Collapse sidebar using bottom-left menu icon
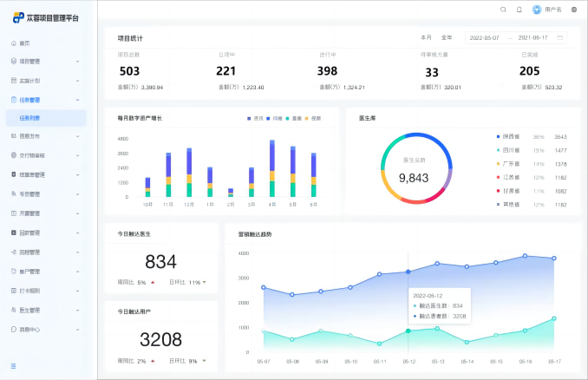This screenshot has width=588, height=380. [x=13, y=366]
